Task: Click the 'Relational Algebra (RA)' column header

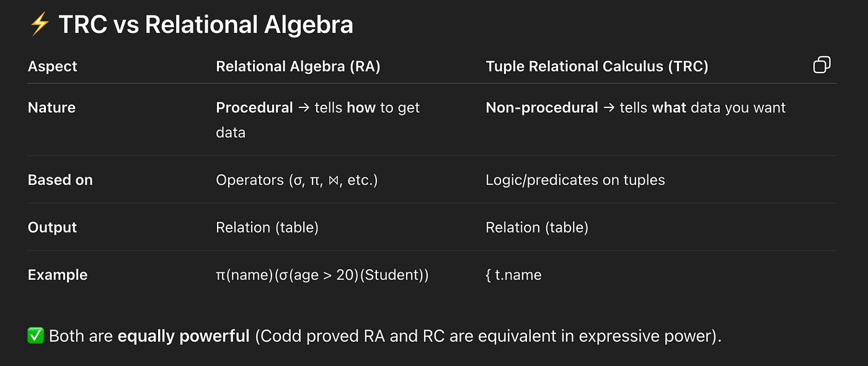Action: (298, 66)
